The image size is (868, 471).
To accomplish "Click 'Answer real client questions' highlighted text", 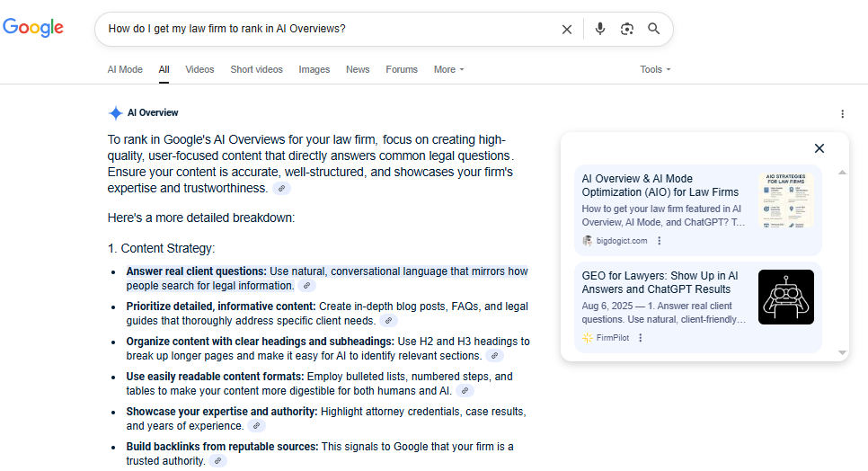I will [197, 271].
